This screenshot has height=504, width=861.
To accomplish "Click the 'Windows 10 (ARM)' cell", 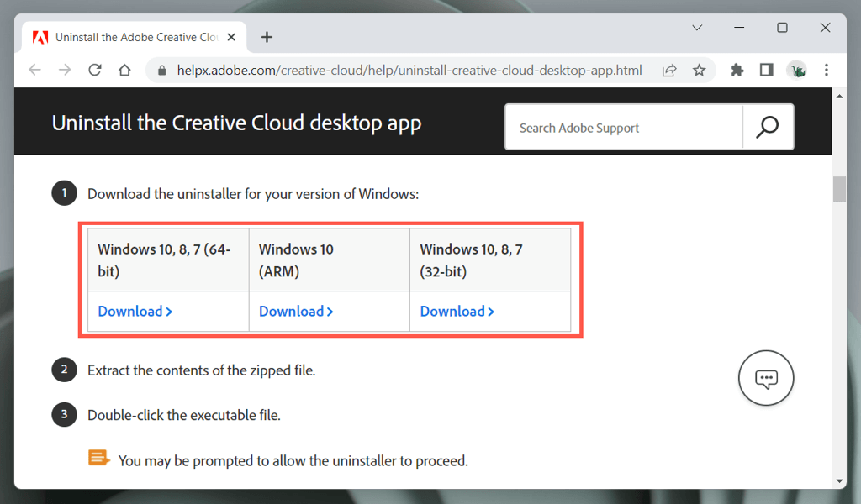I will [x=330, y=260].
